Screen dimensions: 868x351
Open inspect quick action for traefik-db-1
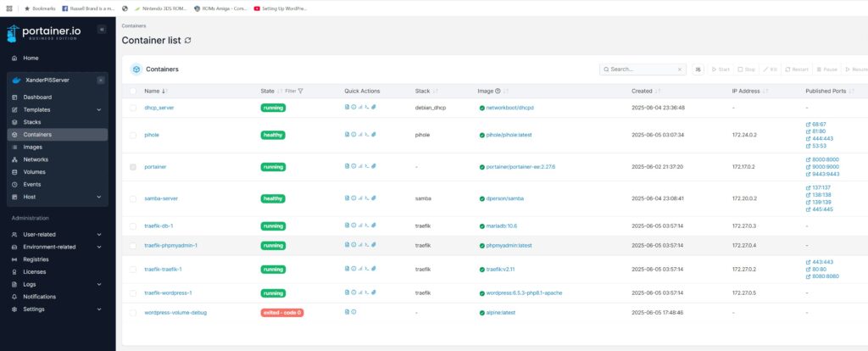tap(353, 226)
